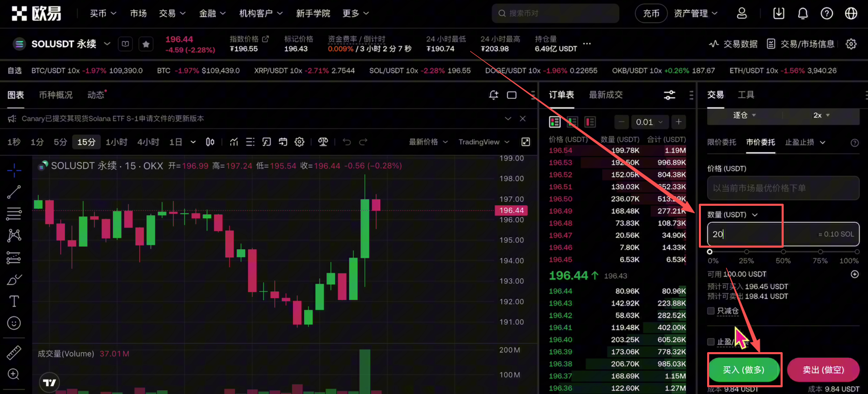Click the 买入 (做多) button
868x394 pixels.
[743, 370]
